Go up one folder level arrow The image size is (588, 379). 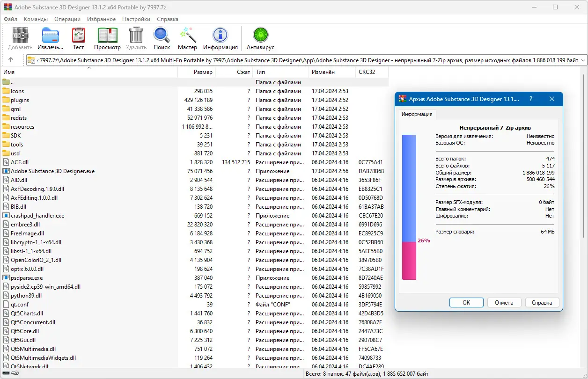click(11, 60)
